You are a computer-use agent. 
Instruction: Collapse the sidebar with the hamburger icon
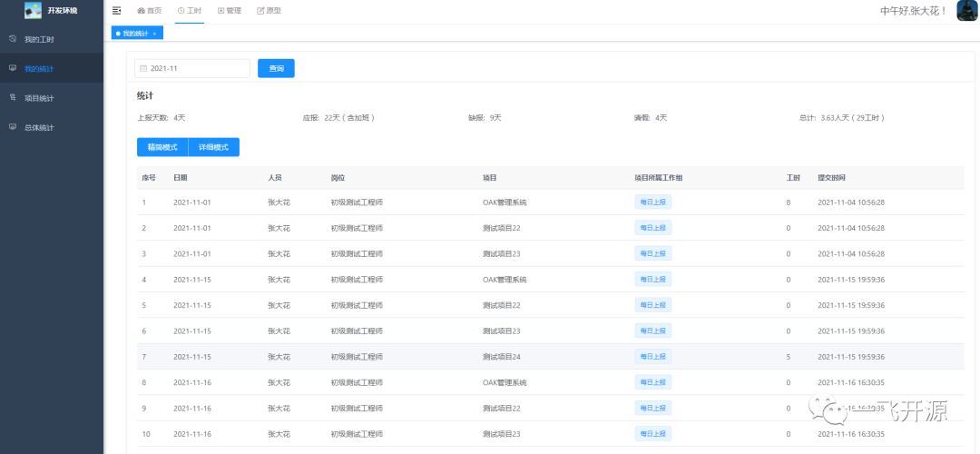116,11
